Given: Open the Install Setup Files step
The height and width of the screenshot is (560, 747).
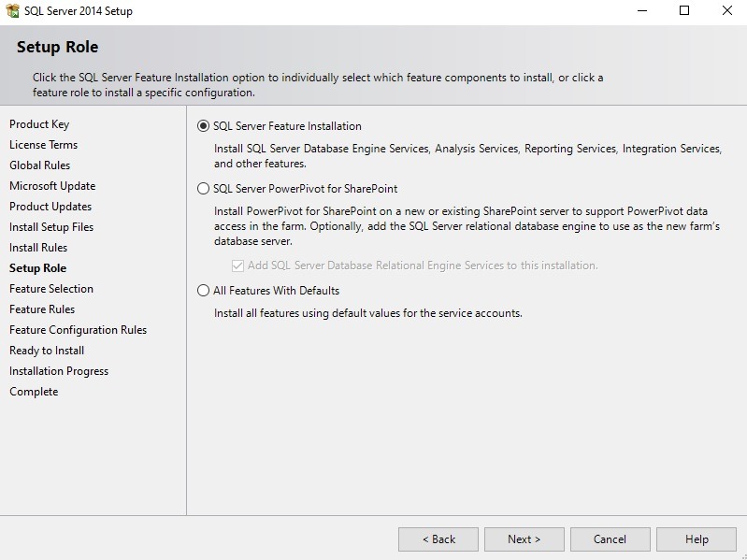Looking at the screenshot, I should pos(51,227).
